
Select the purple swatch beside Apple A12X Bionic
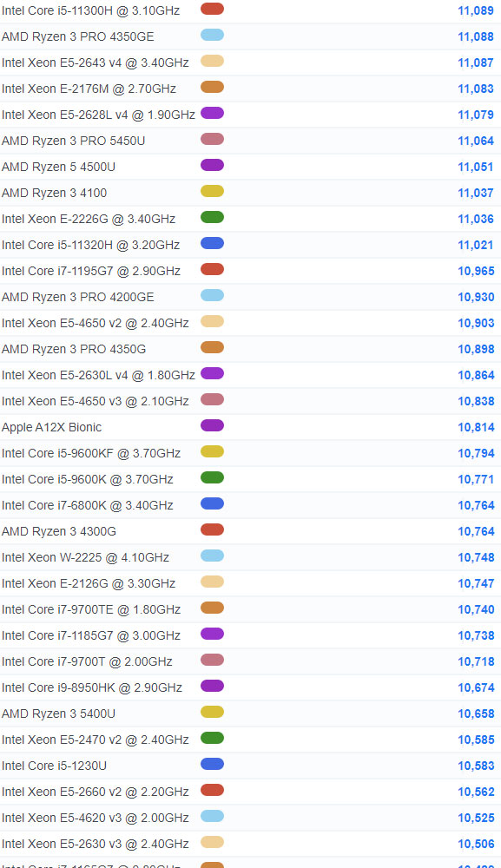click(x=212, y=425)
